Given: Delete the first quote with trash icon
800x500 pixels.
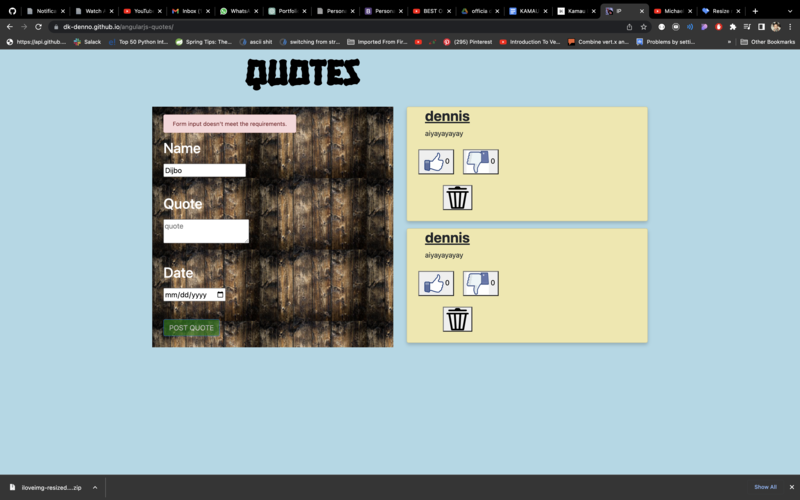Looking at the screenshot, I should pos(457,198).
